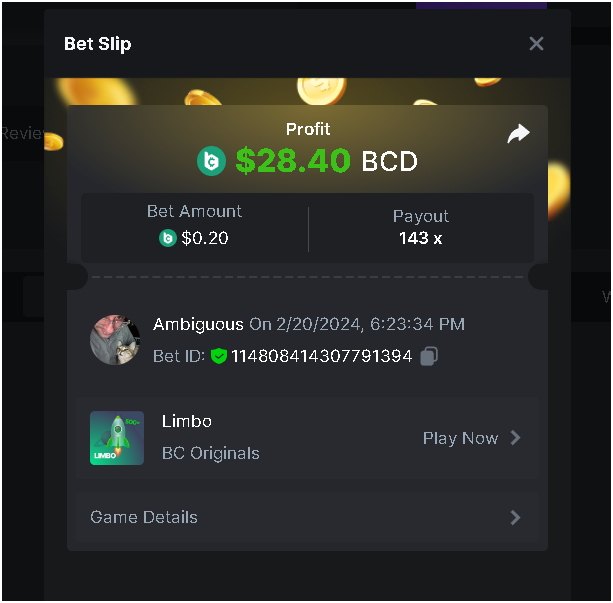This screenshot has width=613, height=603.
Task: Click the chevron beside Play Now
Action: (515, 438)
